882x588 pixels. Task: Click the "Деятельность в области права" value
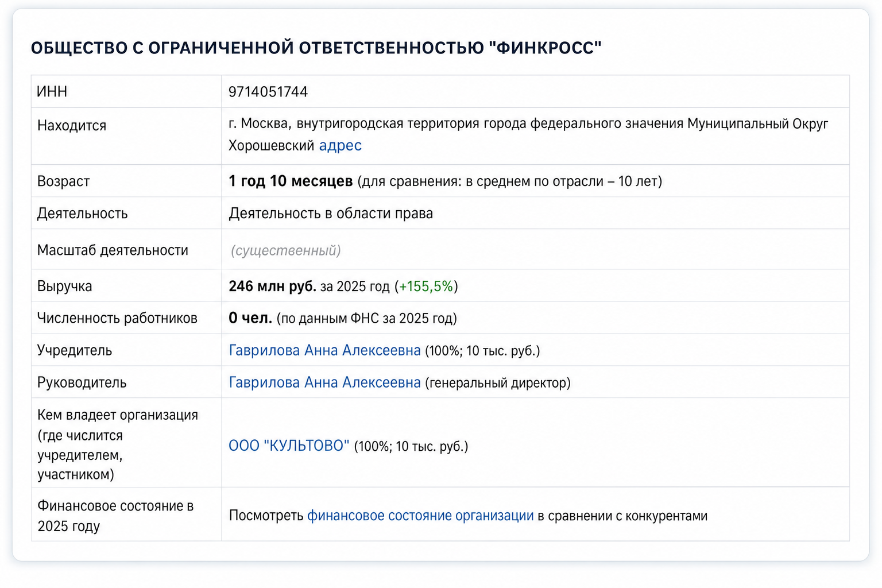(x=331, y=214)
